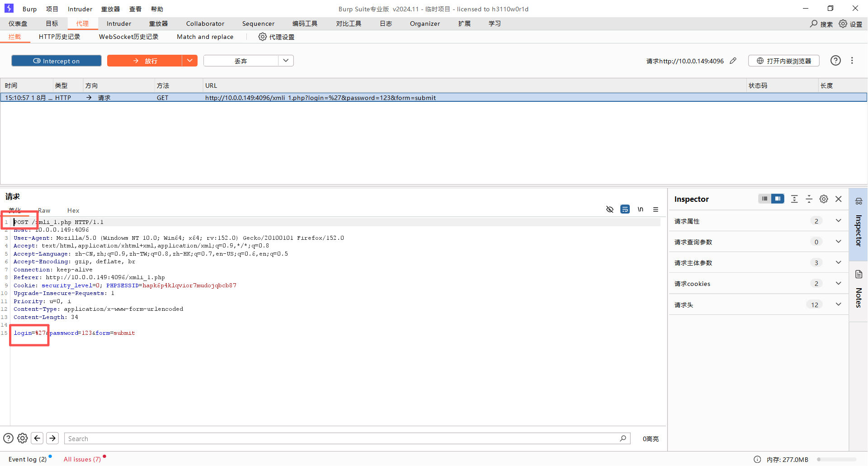
Task: Open the help question mark near 打开内嵌浏览器
Action: 835,61
